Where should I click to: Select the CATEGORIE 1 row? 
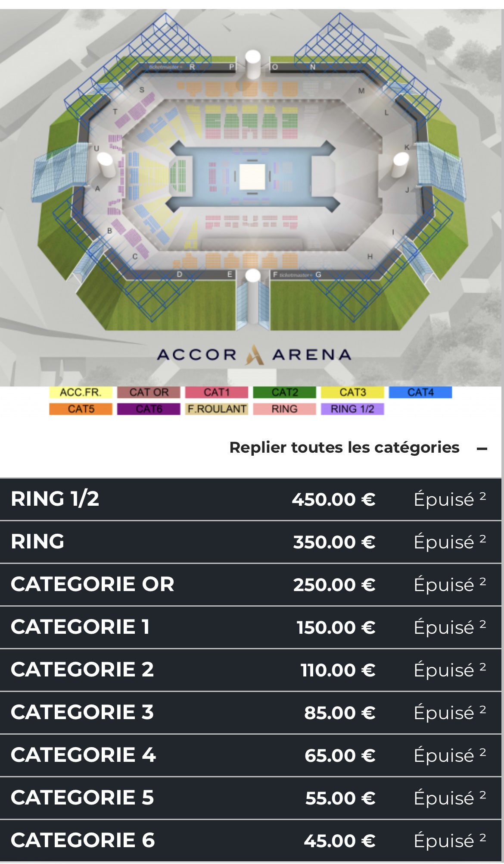click(251, 627)
